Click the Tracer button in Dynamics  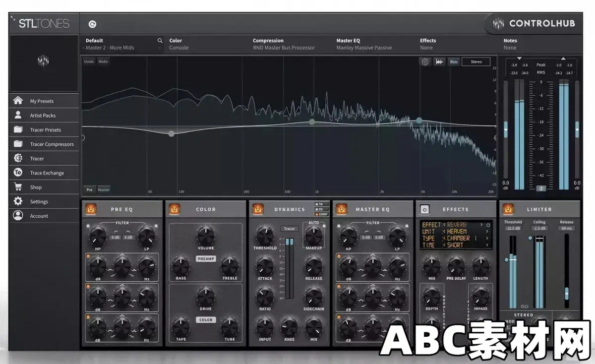coord(289,229)
